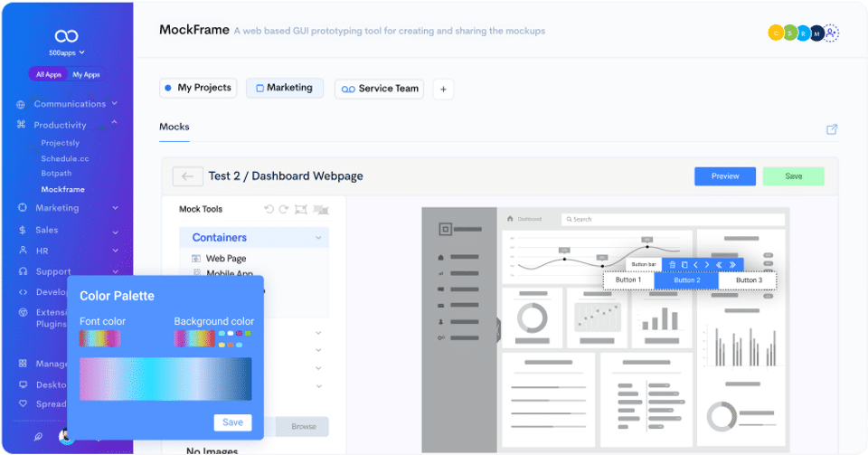The width and height of the screenshot is (868, 455).
Task: Pick a color in the large gradient picker
Action: click(165, 379)
